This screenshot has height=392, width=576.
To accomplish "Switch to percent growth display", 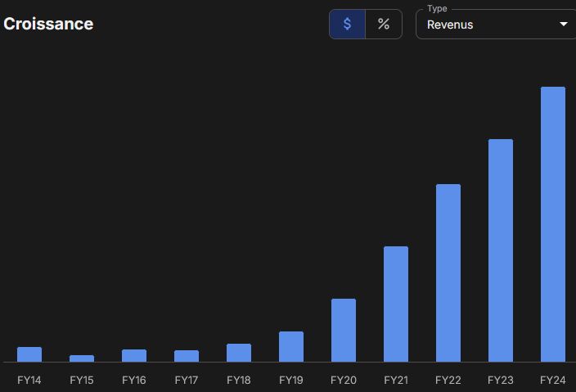I will pyautogui.click(x=384, y=25).
